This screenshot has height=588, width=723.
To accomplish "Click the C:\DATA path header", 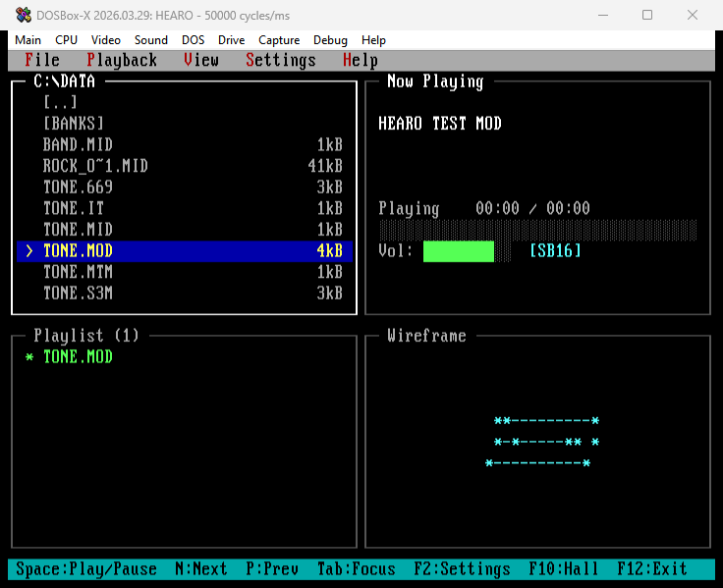I will [65, 81].
